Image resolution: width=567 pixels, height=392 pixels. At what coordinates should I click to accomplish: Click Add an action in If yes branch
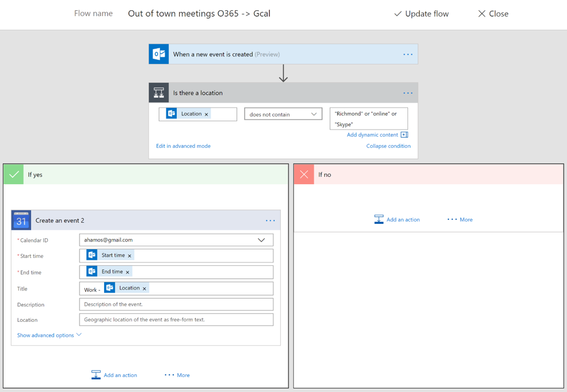120,375
